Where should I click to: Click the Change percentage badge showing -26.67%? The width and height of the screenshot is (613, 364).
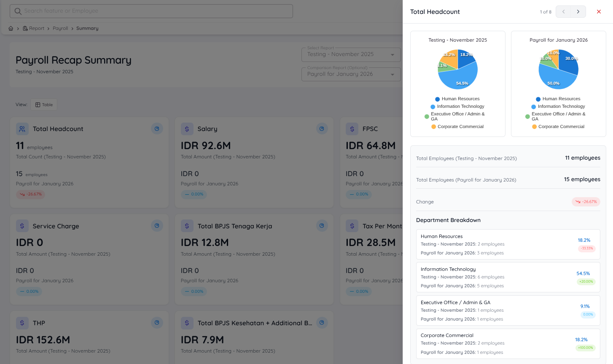pos(586,202)
